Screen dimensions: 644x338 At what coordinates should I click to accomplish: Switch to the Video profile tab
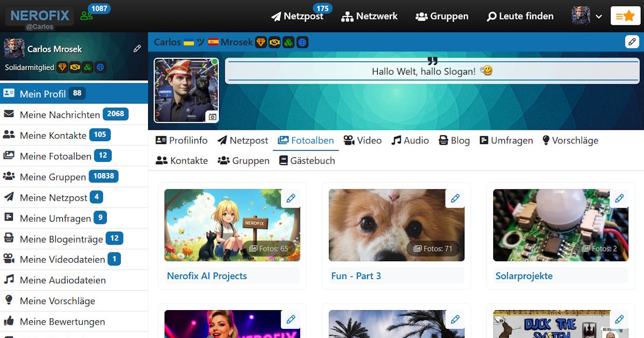tap(363, 141)
